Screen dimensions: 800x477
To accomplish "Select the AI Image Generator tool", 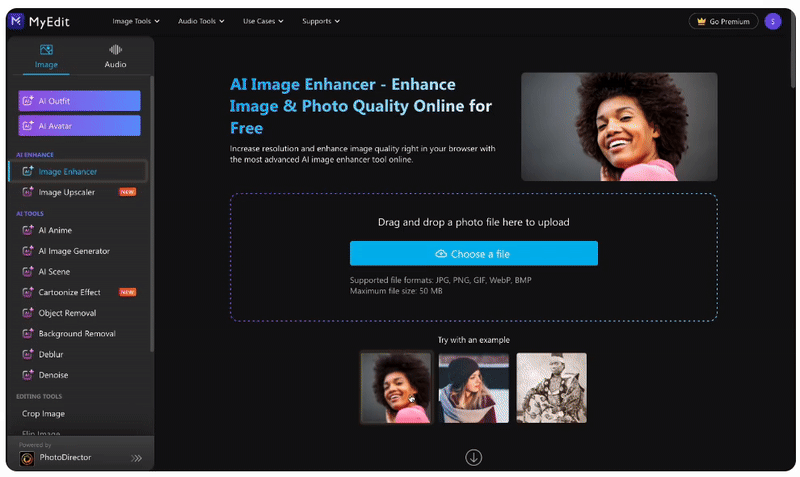I will click(73, 251).
